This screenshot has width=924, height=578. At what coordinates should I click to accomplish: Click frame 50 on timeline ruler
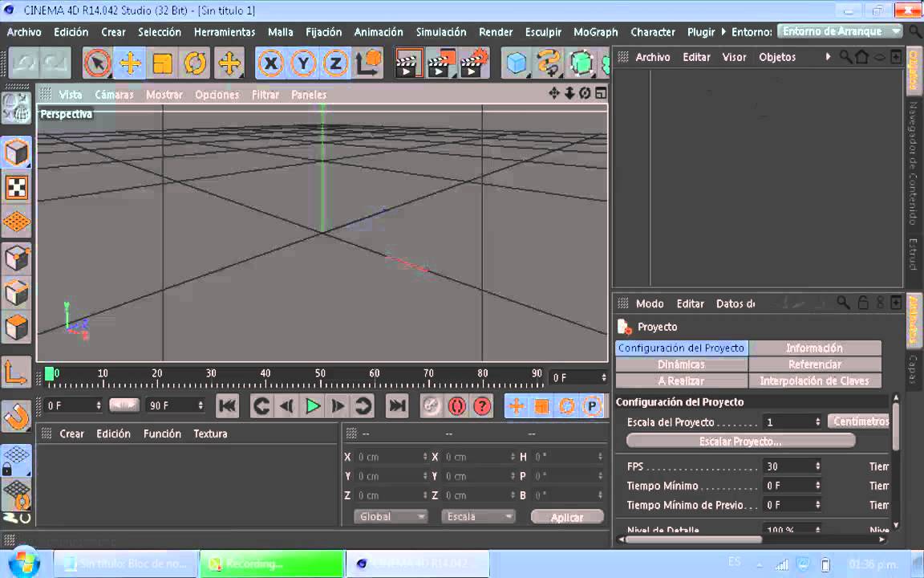point(320,374)
